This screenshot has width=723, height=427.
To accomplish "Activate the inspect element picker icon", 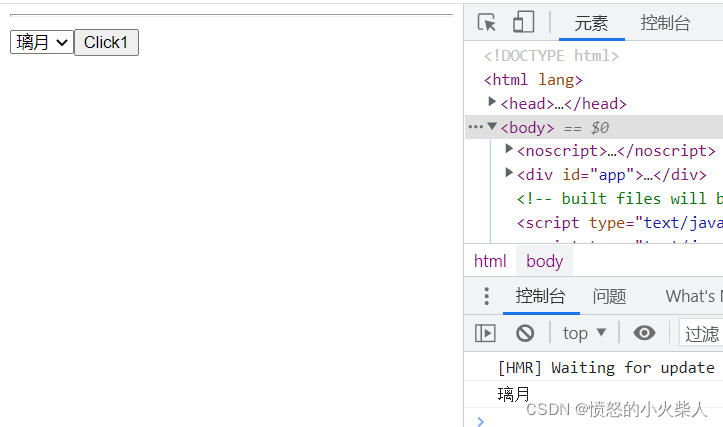I will pyautogui.click(x=486, y=22).
